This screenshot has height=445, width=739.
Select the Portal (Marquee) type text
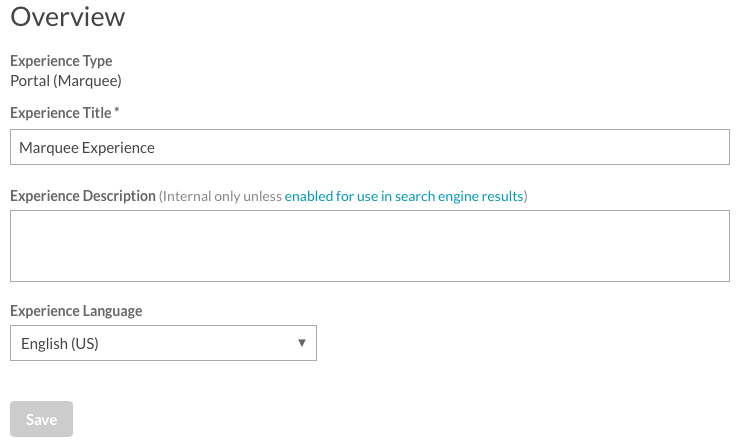pos(66,81)
